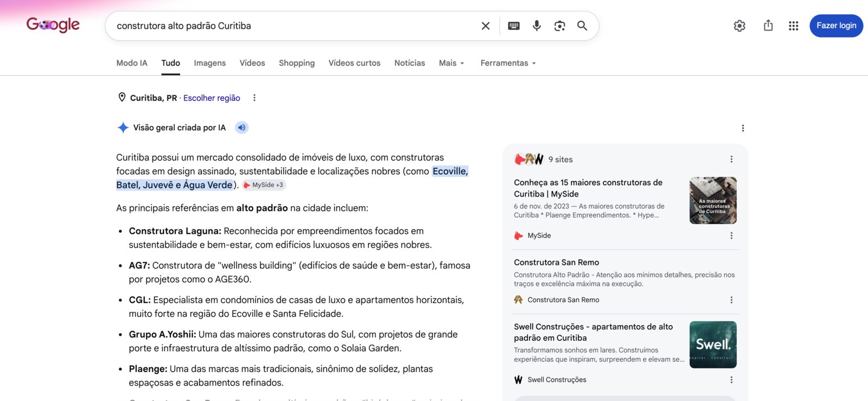Clear the search query with X
Image resolution: width=868 pixels, height=401 pixels.
click(x=486, y=26)
